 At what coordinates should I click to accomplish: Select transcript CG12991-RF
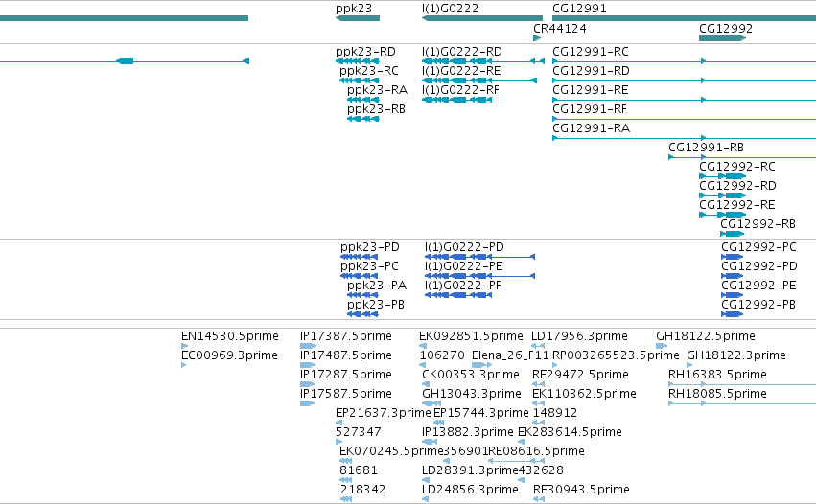684,119
